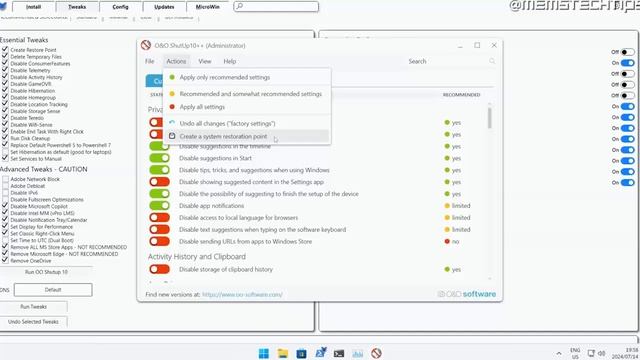
Task: Open the View menu
Action: tap(204, 61)
